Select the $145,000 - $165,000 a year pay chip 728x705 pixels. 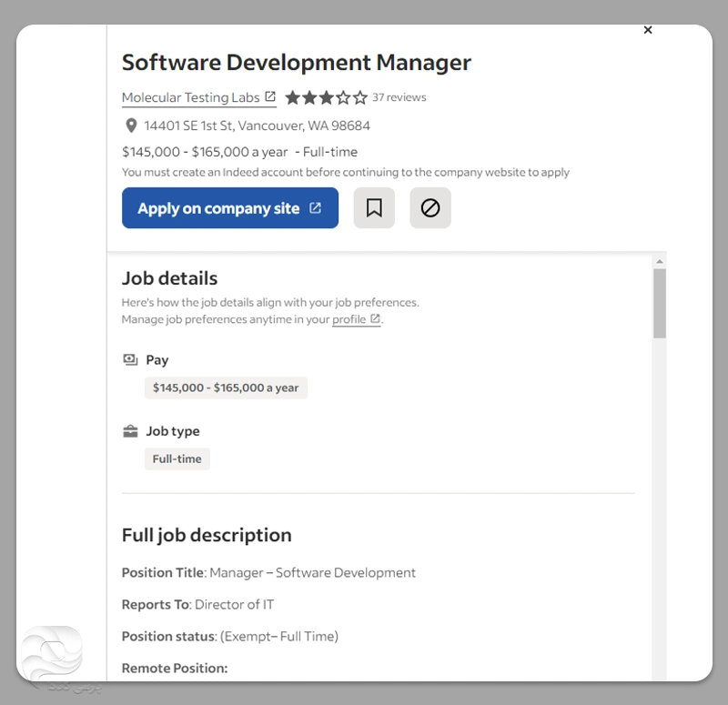click(226, 388)
